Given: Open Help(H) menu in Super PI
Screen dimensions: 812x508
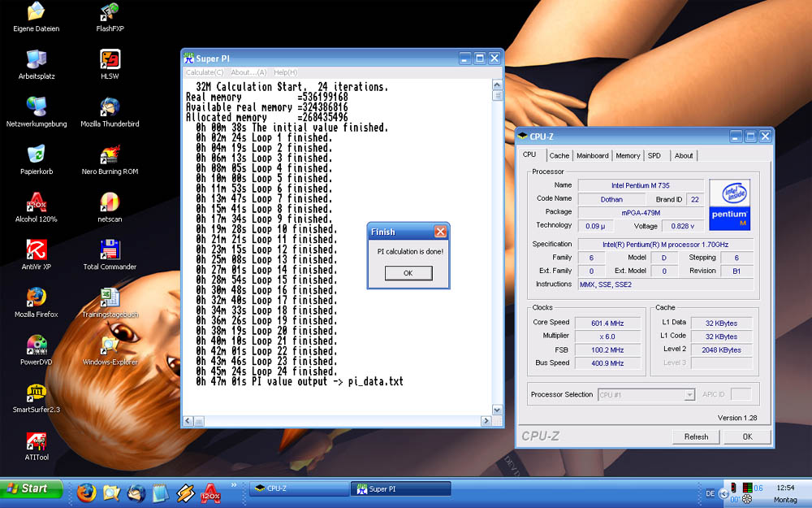Looking at the screenshot, I should 285,72.
